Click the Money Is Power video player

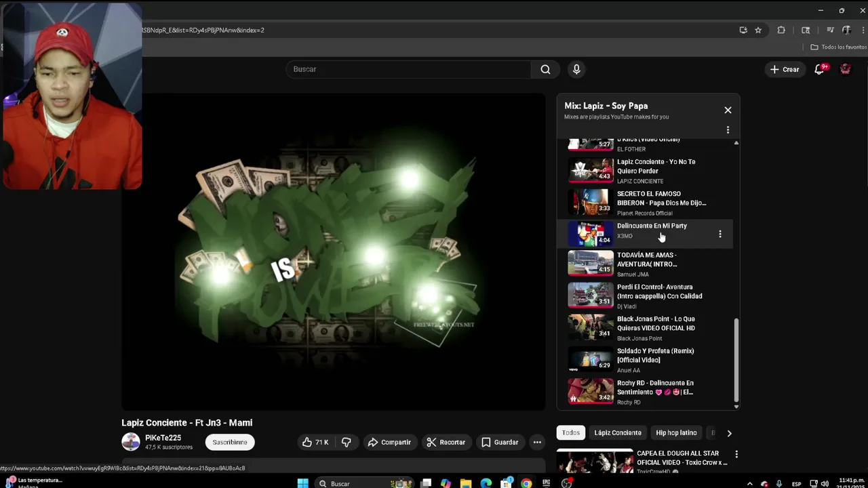334,251
